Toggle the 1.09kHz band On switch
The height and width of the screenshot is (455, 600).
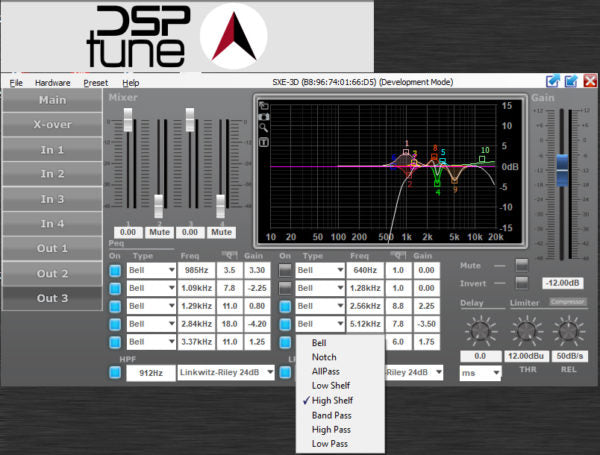coord(115,289)
